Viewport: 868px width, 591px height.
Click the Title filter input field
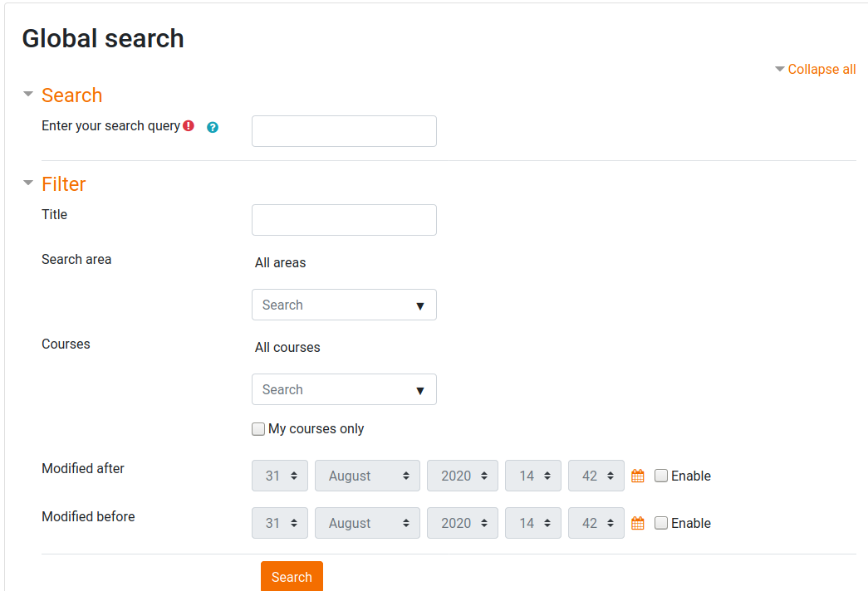pos(344,219)
